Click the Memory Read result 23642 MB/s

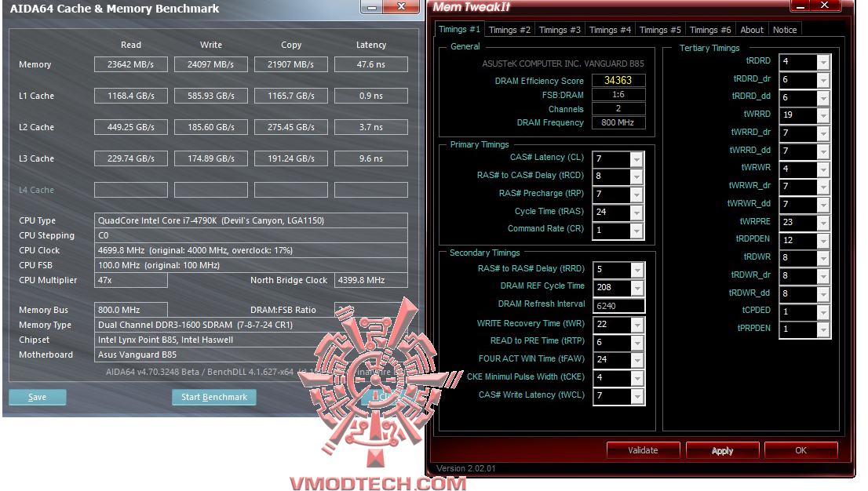pos(130,64)
